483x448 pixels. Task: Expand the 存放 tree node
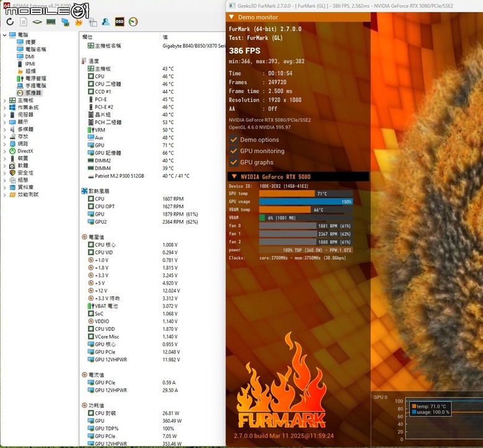point(4,136)
